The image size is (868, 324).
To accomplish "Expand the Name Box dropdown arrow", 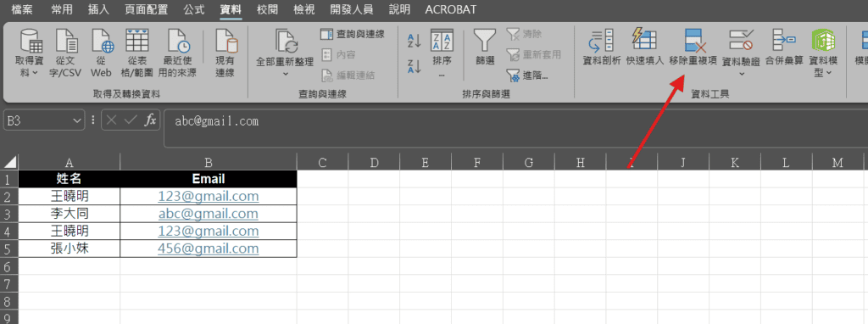I will tap(77, 120).
